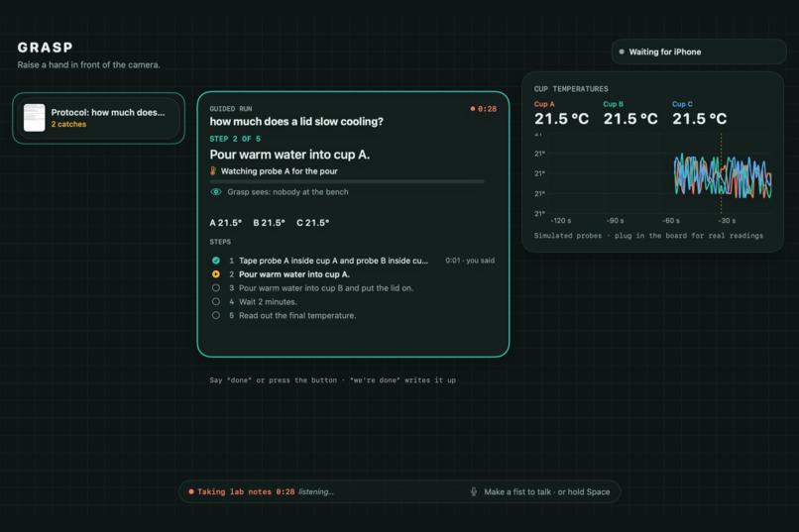This screenshot has height=532, width=799.
Task: Click the microphone icon in the bottom bar
Action: pos(474,491)
